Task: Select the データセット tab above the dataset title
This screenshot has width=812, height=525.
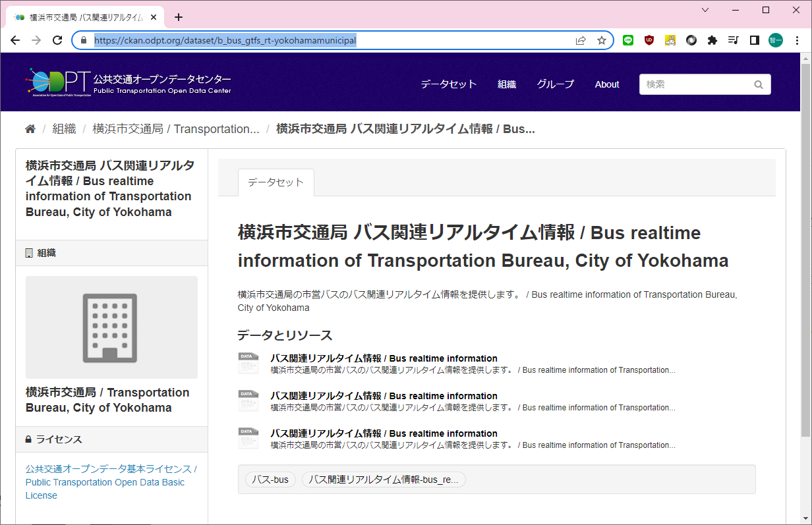Action: click(275, 182)
